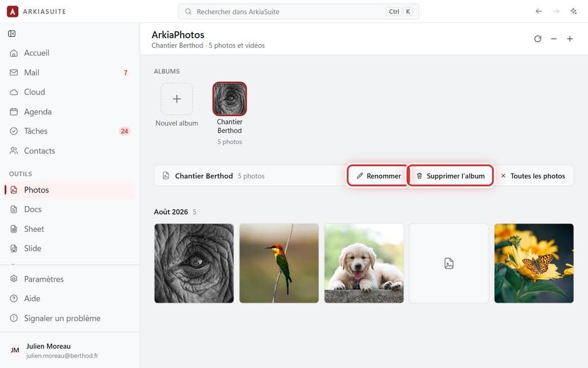The width and height of the screenshot is (588, 368).
Task: Open Tâches in the sidebar
Action: 70,131
